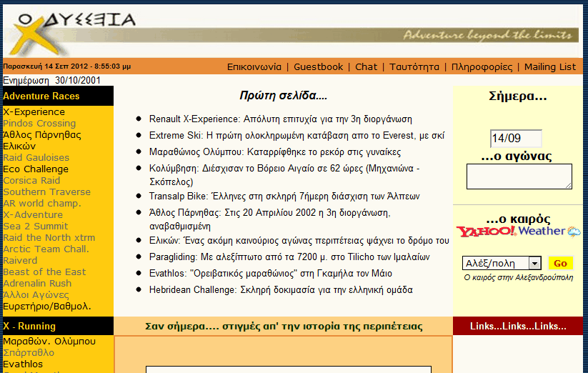This screenshot has height=373, width=588.
Task: Open the Άθλος Πάρνηθας sidebar link
Action: [x=42, y=134]
